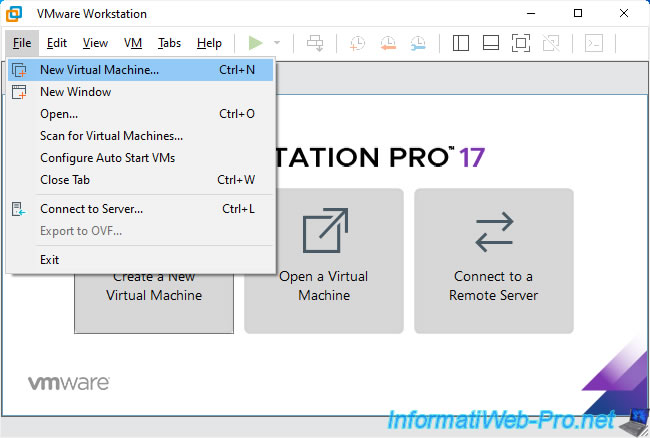Click the Unity mode toolbar icon
Image resolution: width=650 pixels, height=438 pixels.
point(551,43)
